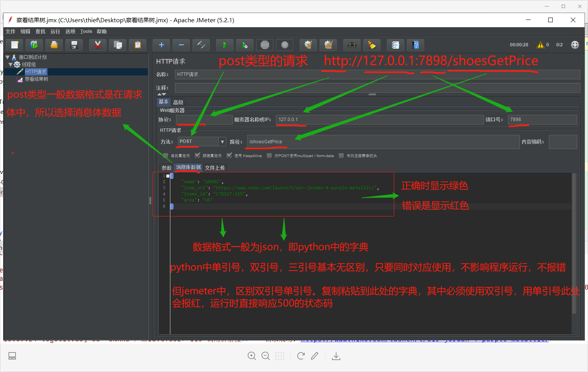Open the Function Helper dialog icon
The height and width of the screenshot is (372, 588).
pos(395,45)
